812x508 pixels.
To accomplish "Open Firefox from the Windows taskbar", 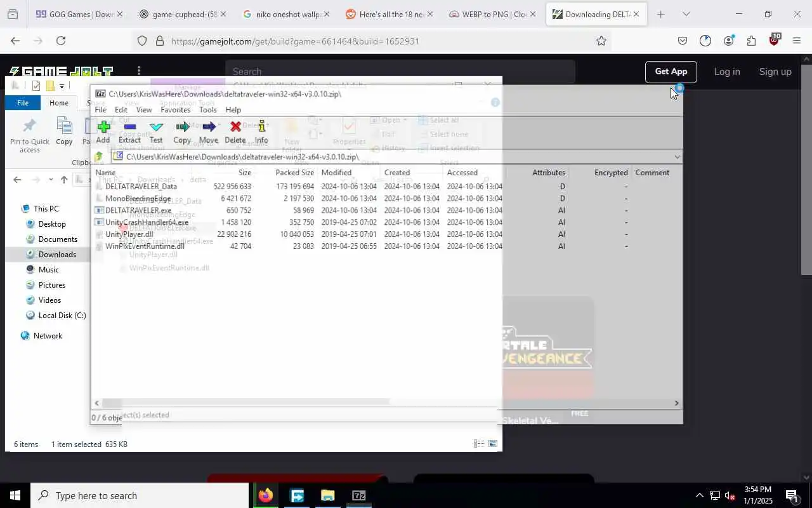I will [266, 495].
